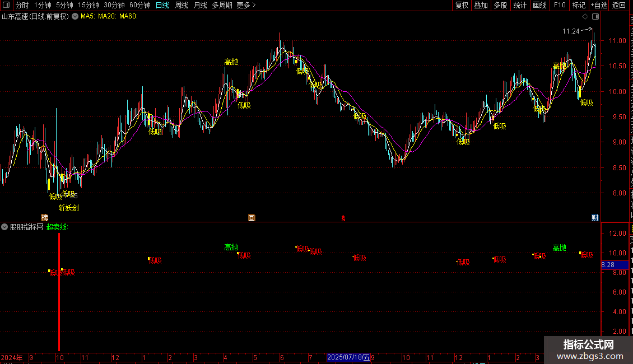Open the 榜 ranking marker icon
The width and height of the screenshot is (633, 364).
44,218
